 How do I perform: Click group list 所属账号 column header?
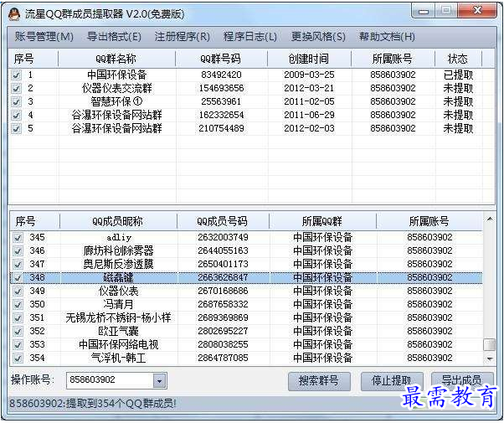(393, 59)
